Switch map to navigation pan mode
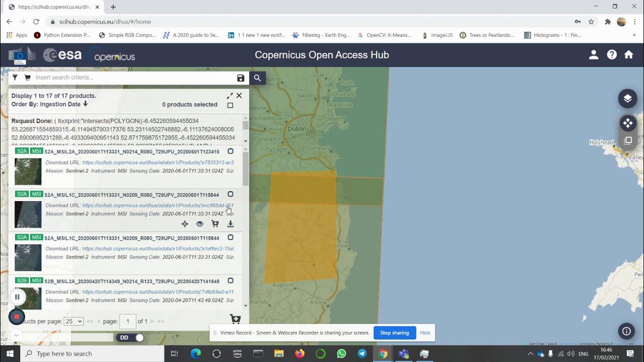 [627, 123]
